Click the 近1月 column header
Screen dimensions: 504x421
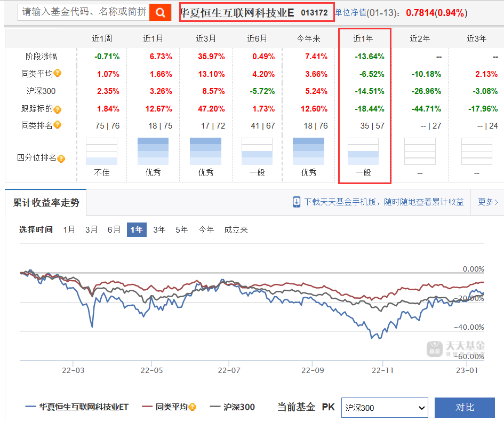tap(153, 38)
